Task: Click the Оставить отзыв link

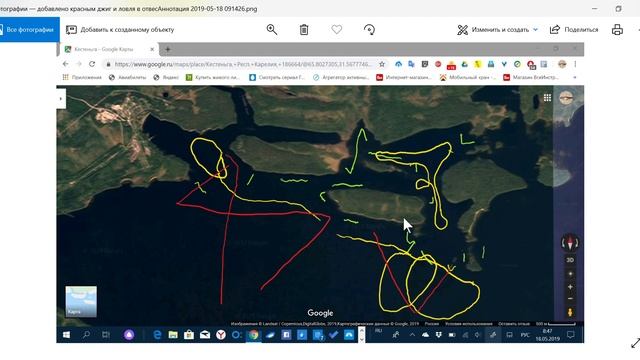Action: [x=514, y=324]
